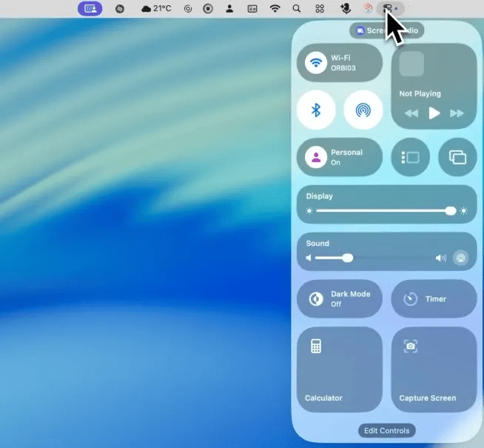This screenshot has width=484, height=448.
Task: Open AirPlay audio output icon beside Sound
Action: [x=461, y=258]
